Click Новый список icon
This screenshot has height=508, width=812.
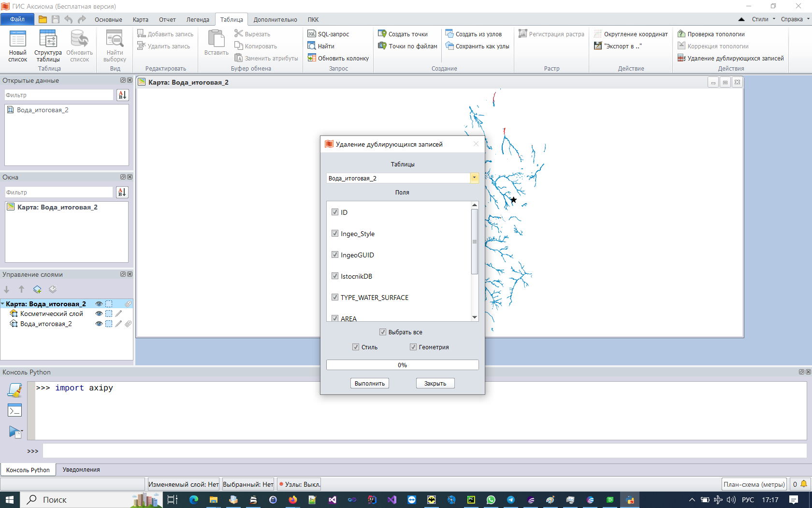(x=17, y=40)
